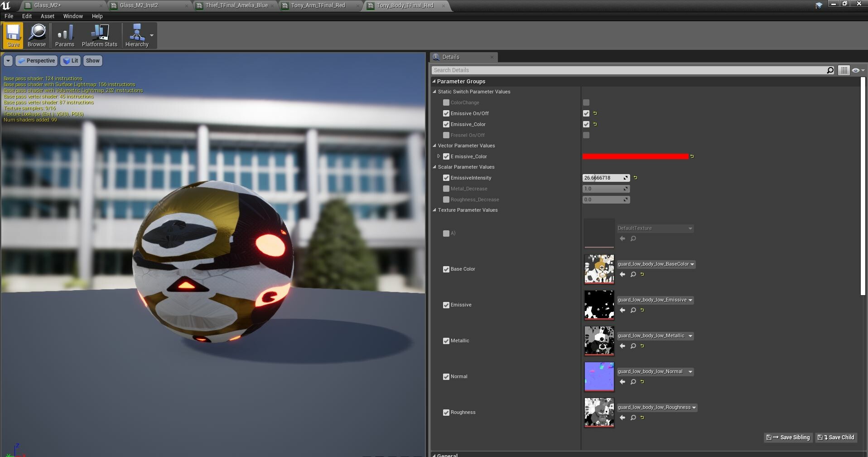868x457 pixels.
Task: Expand the Emissive_Color vector parameter
Action: point(439,156)
